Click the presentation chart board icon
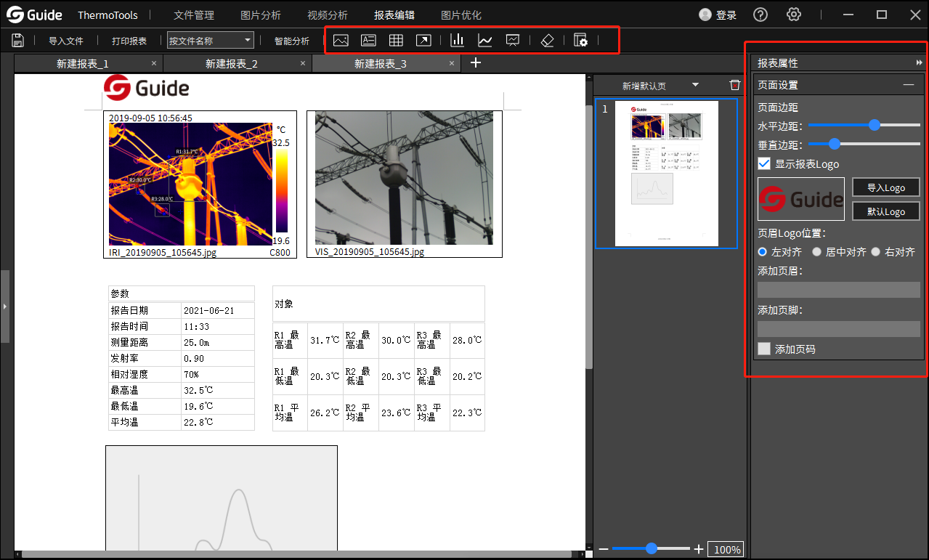Viewport: 929px width, 560px height. coord(513,41)
